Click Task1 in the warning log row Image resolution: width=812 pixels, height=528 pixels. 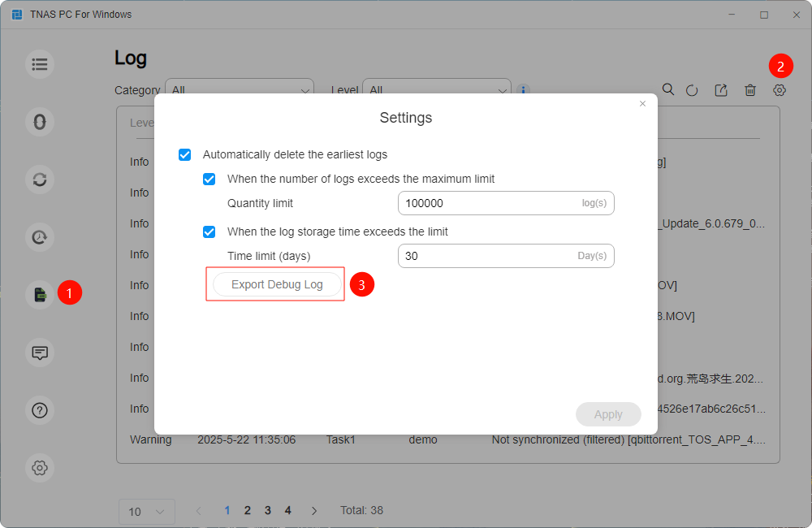341,440
